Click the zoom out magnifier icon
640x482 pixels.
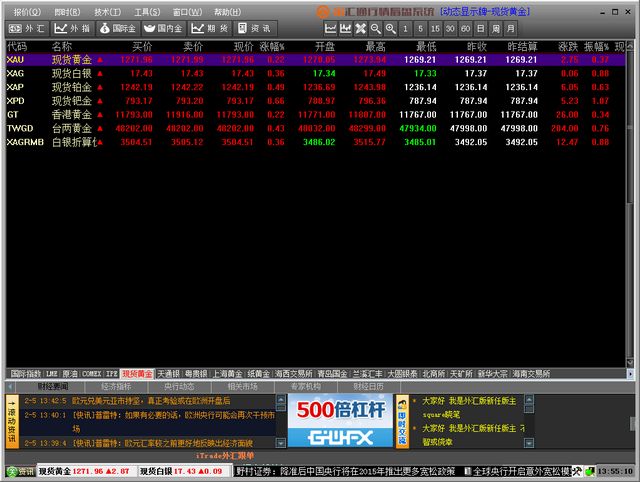tap(376, 29)
